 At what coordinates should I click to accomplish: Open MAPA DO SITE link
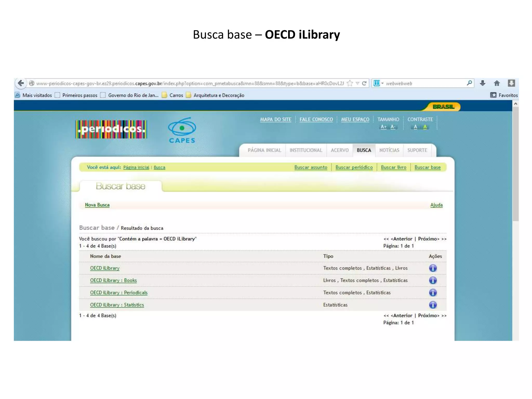click(x=276, y=119)
